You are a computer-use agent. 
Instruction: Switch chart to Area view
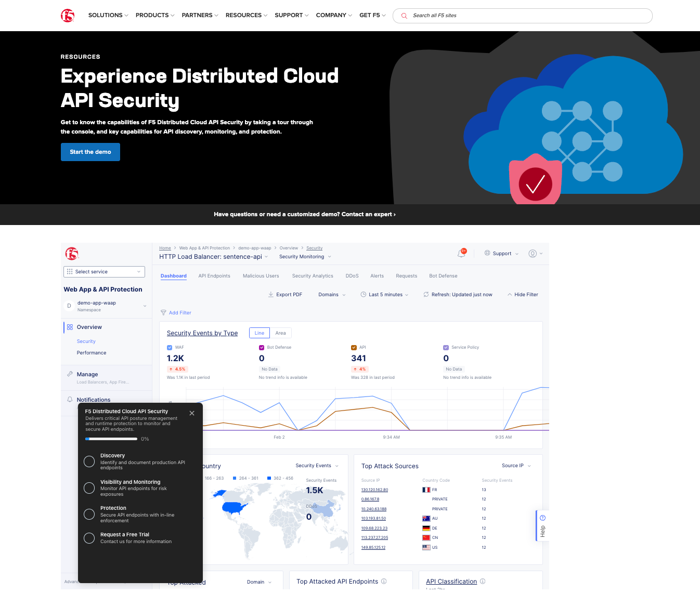[x=280, y=333]
